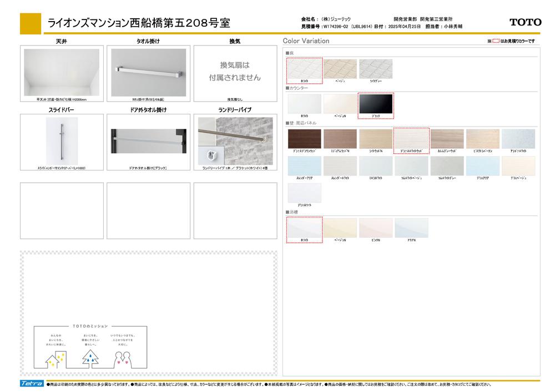Pick the bathtub アクアN swatch
Screen dimensions: 555x392
tap(411, 228)
